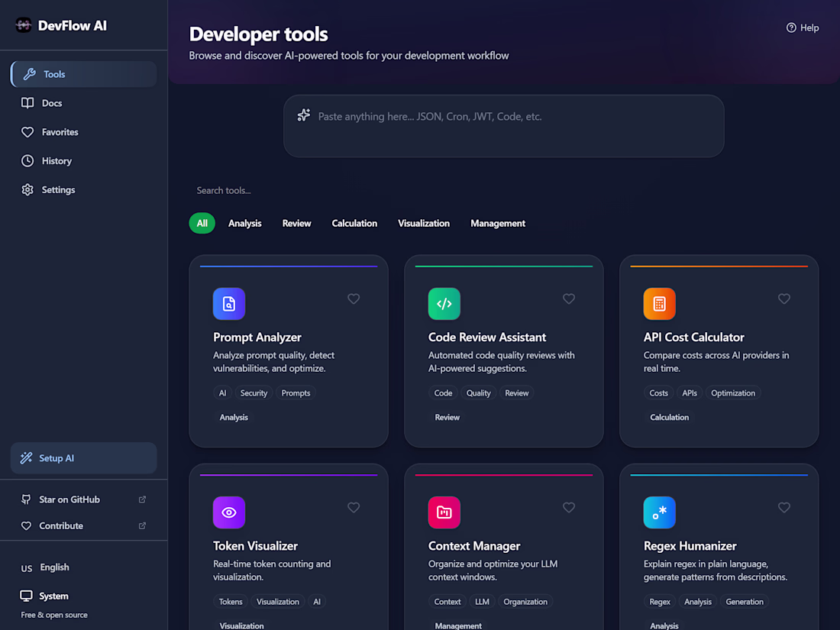The height and width of the screenshot is (630, 840).
Task: Open the History sidebar item
Action: (x=83, y=160)
